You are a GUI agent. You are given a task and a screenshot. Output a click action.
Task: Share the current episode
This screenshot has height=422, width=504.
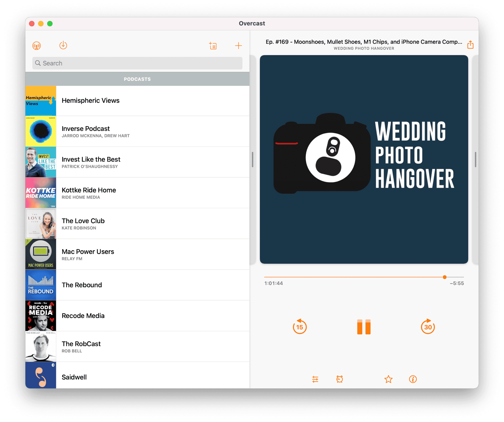coord(470,45)
